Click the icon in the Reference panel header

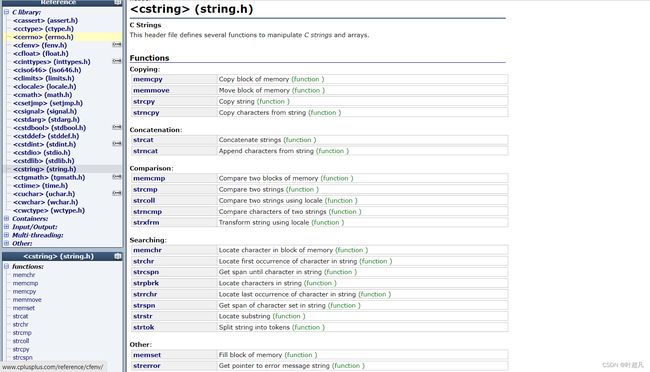(x=118, y=2)
